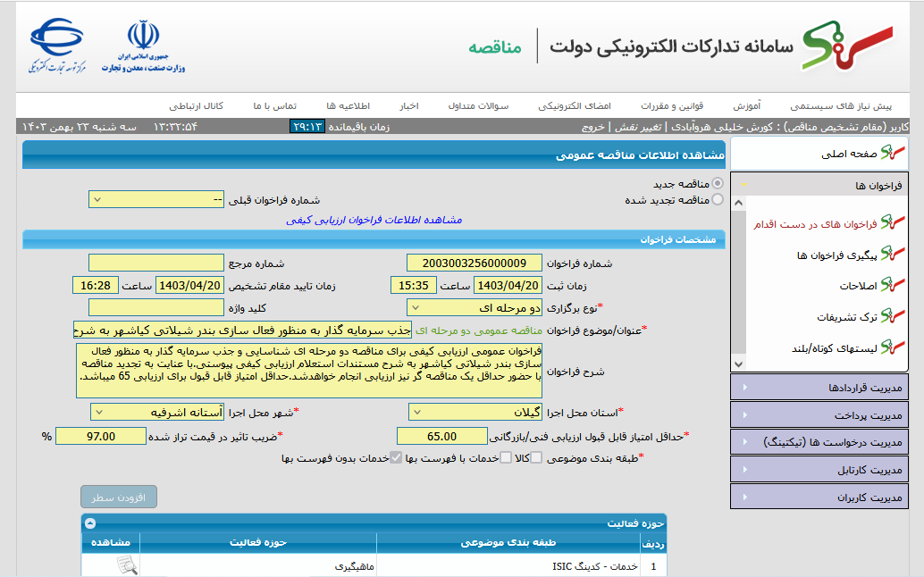Open the اطلاعیه ها menu item

tap(349, 106)
